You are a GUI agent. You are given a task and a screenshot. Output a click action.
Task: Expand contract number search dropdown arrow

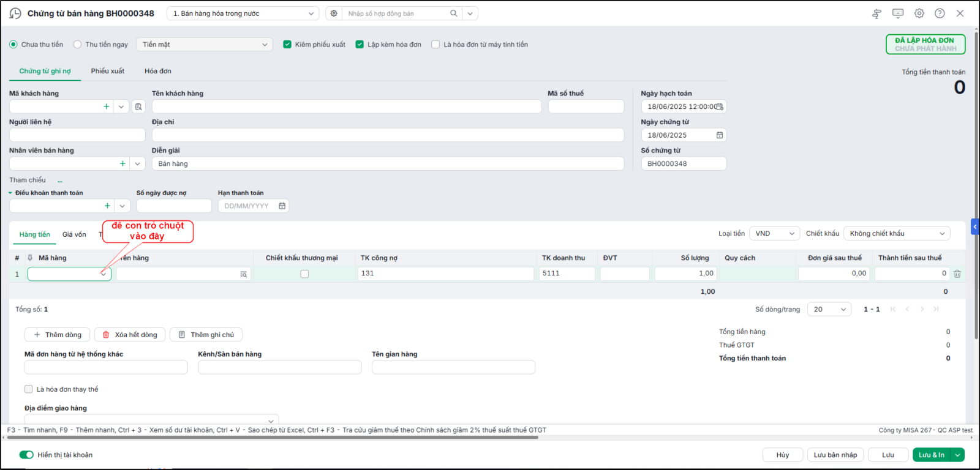click(470, 13)
